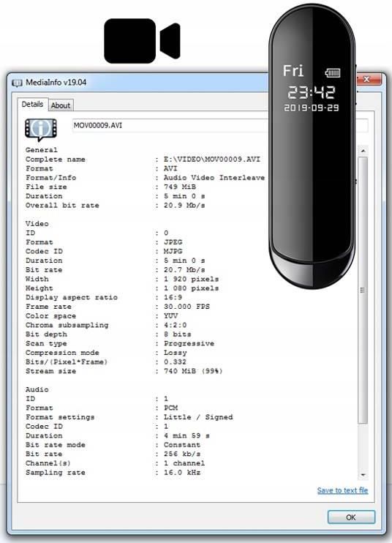Click the scrollbar up arrow
The image size is (392, 543).
coord(363,151)
